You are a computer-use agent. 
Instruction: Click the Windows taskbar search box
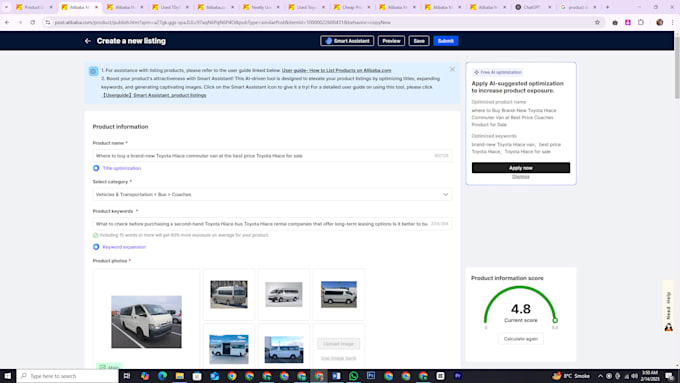tap(68, 376)
